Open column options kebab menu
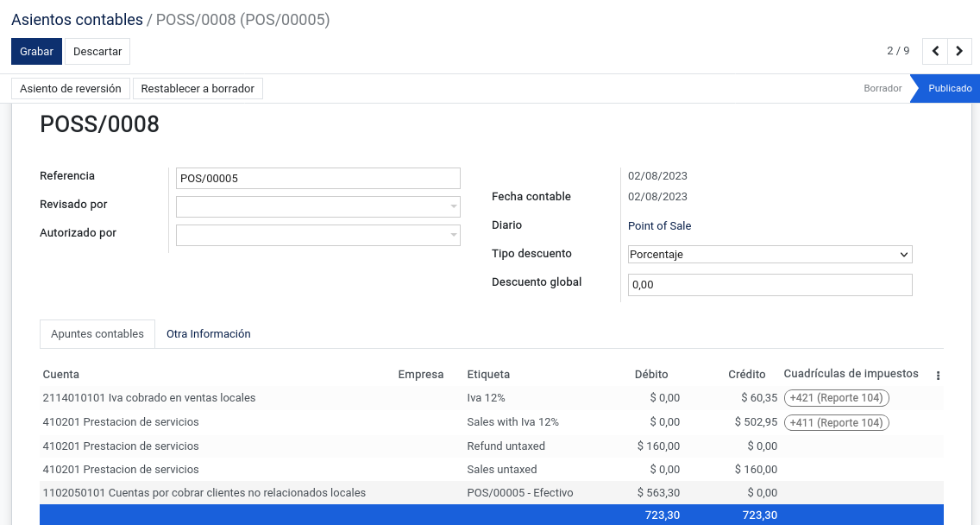The image size is (980, 525). coord(938,376)
